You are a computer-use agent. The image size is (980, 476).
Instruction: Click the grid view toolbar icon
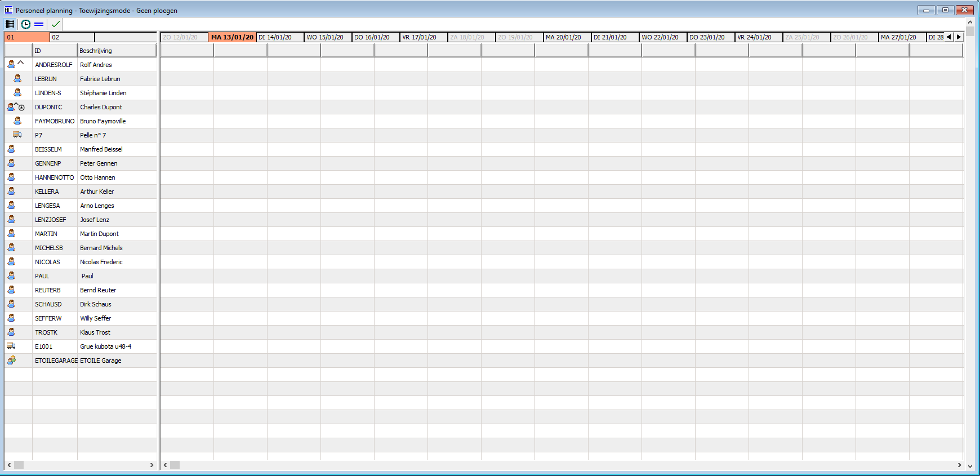10,24
